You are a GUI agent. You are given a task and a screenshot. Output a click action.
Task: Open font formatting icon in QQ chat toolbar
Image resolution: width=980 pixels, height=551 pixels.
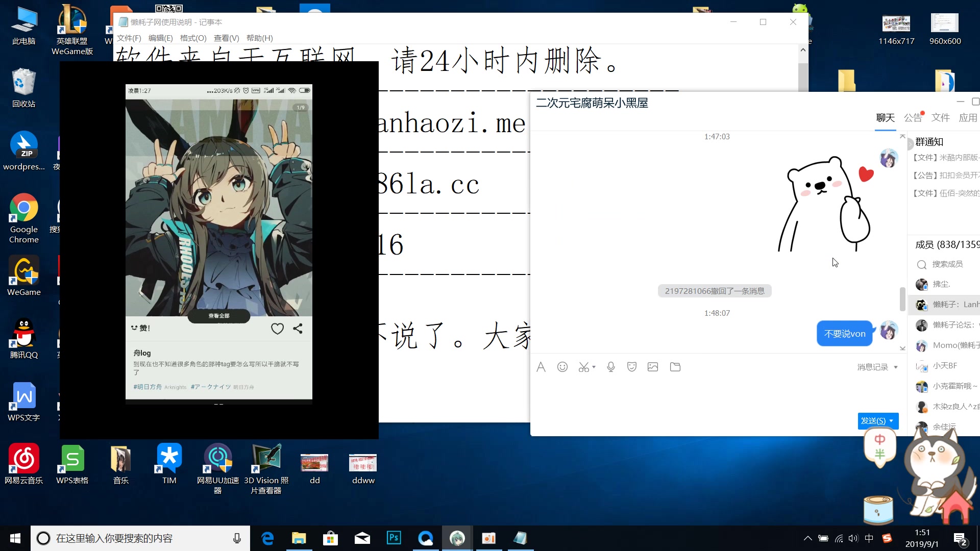[x=541, y=367]
